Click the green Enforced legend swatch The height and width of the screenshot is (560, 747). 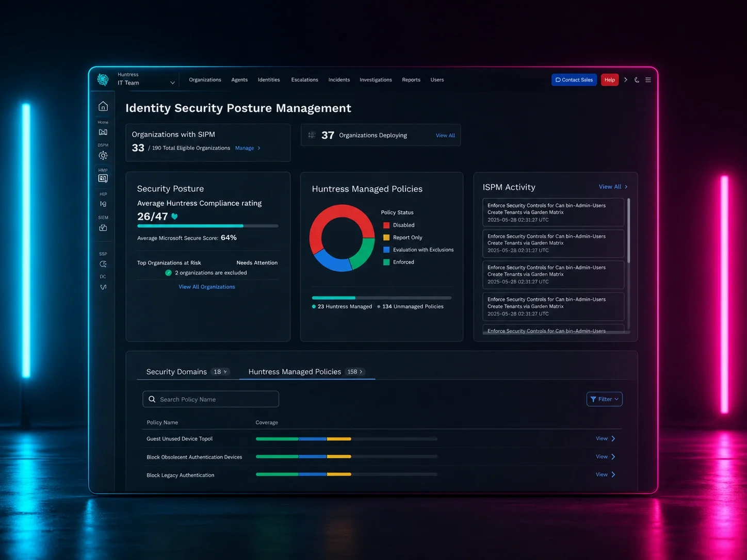click(x=386, y=262)
